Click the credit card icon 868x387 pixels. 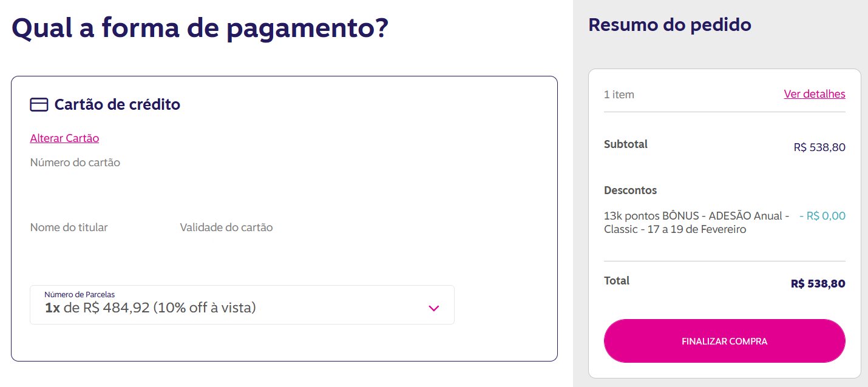(x=39, y=105)
